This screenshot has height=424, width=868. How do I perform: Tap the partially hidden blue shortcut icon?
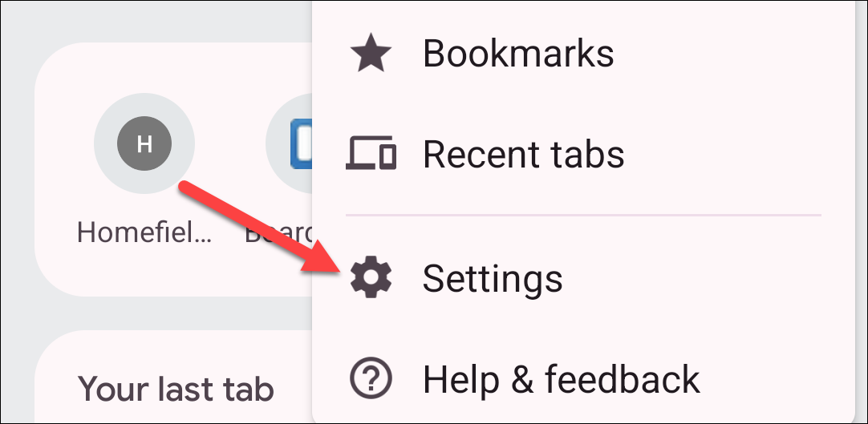pyautogui.click(x=301, y=143)
